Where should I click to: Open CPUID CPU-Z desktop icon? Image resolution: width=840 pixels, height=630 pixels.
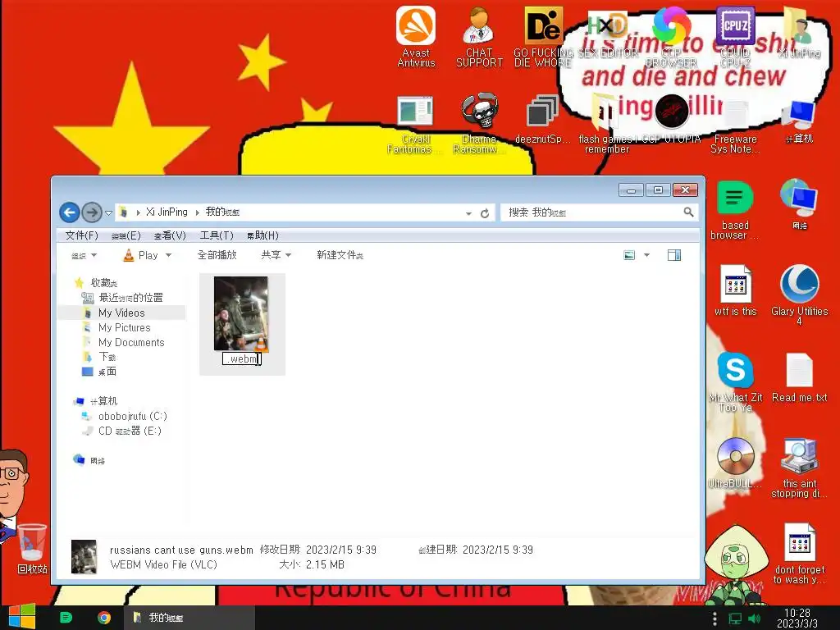coord(736,36)
